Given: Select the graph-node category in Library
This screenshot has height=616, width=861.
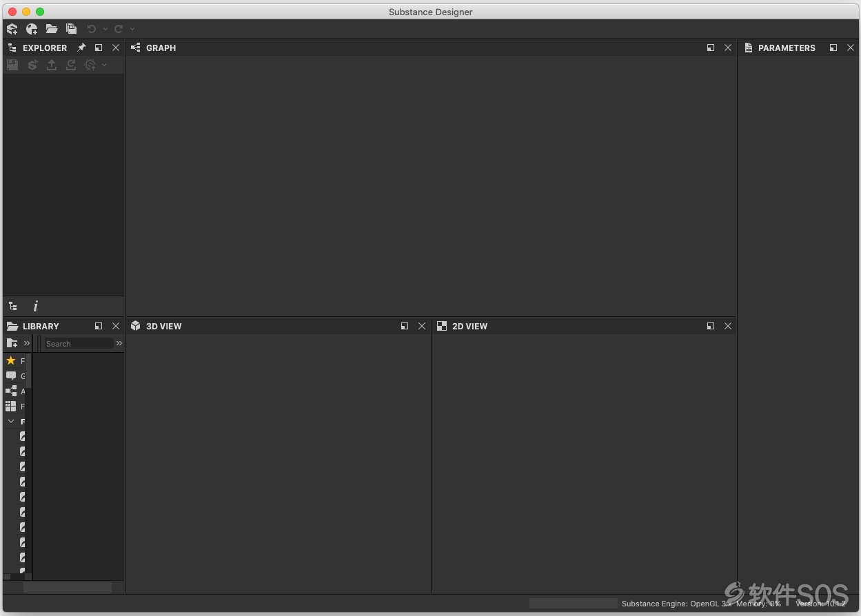Looking at the screenshot, I should point(10,391).
